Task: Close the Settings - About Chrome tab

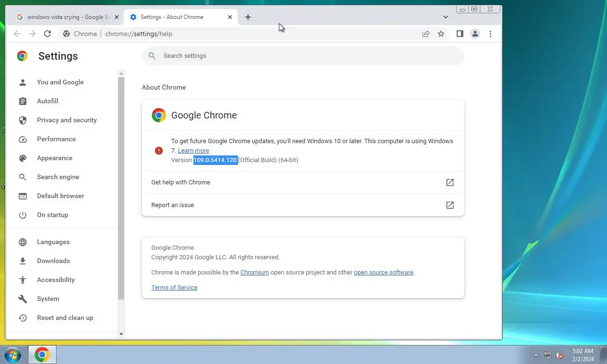Action: click(x=230, y=17)
